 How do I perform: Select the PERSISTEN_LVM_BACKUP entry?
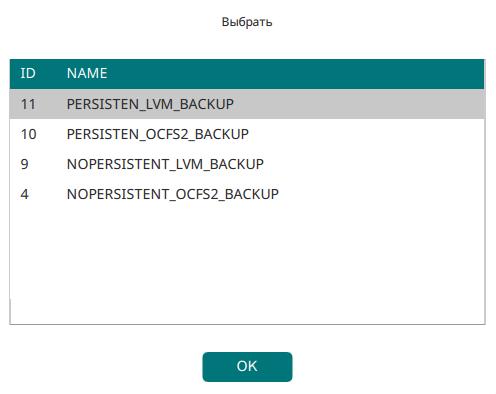click(x=247, y=104)
